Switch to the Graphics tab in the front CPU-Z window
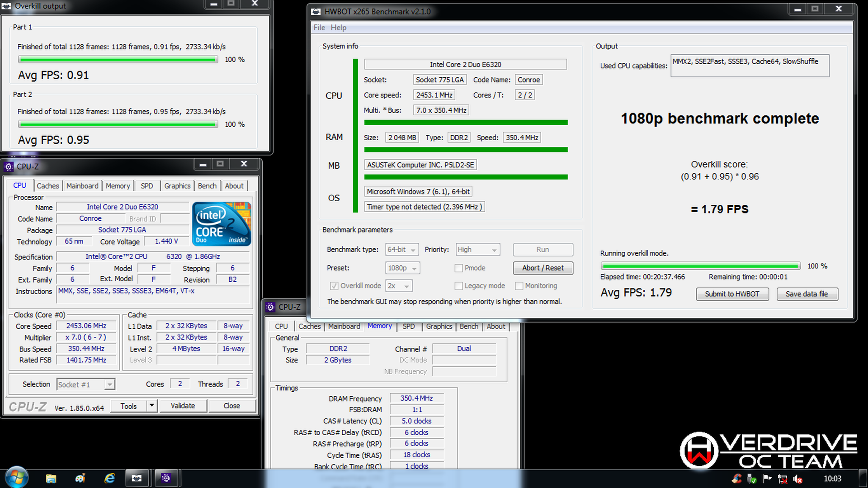Image resolution: width=868 pixels, height=488 pixels. pos(177,186)
